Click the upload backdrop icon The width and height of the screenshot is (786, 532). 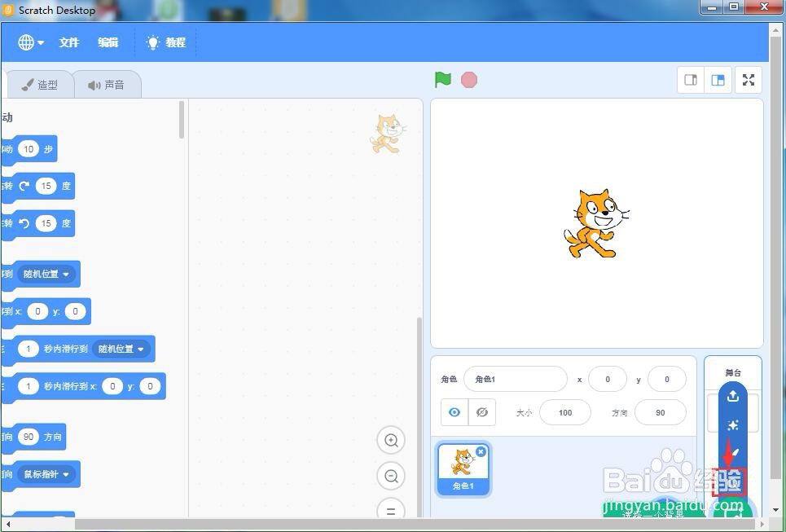pos(733,397)
